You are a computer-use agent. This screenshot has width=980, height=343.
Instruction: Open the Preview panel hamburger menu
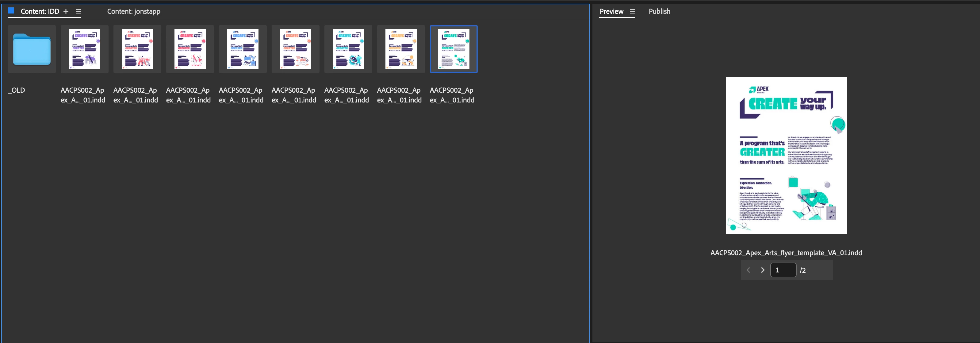[632, 11]
